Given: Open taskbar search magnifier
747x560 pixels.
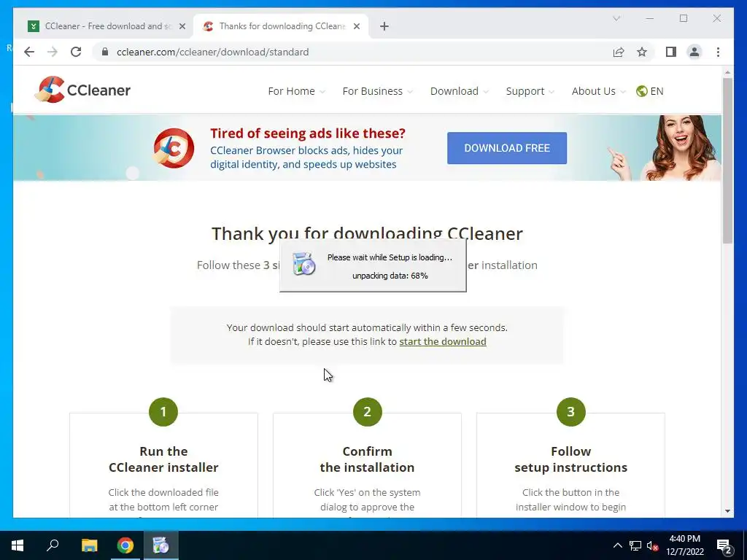Looking at the screenshot, I should 53,545.
